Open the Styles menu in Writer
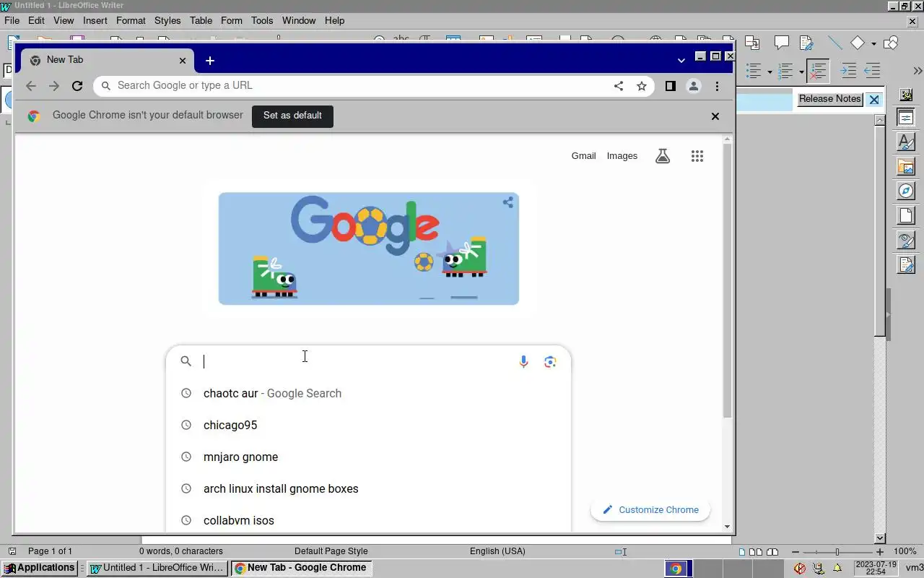The image size is (924, 578). coord(167,21)
